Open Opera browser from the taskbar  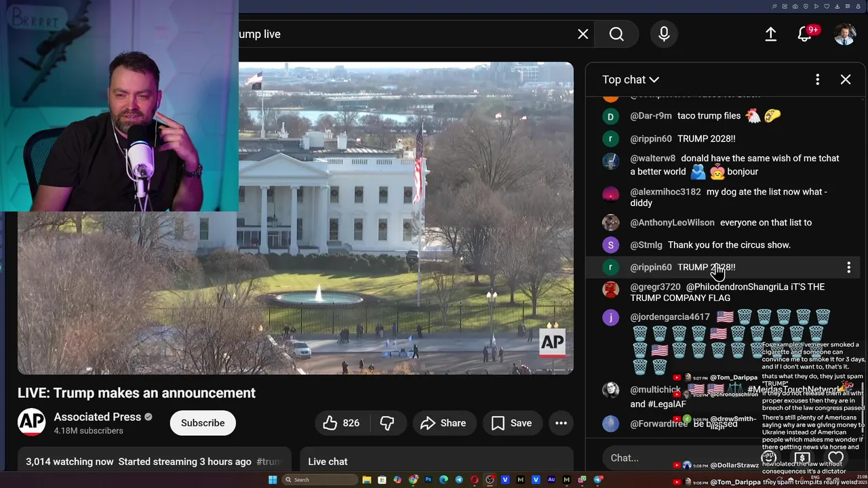tap(475, 480)
